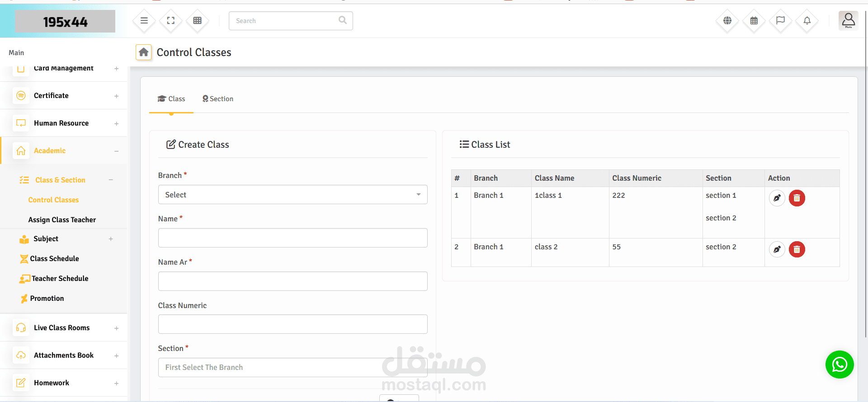868x402 pixels.
Task: Click the Teacher Schedule icon
Action: pyautogui.click(x=25, y=279)
